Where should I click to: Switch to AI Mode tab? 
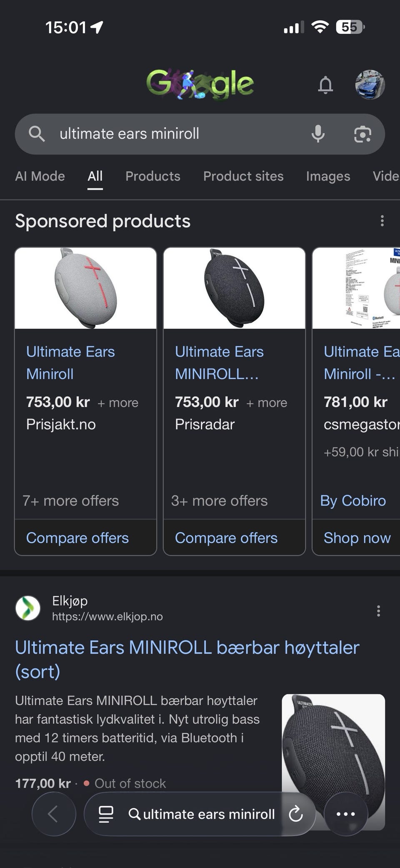coord(40,176)
